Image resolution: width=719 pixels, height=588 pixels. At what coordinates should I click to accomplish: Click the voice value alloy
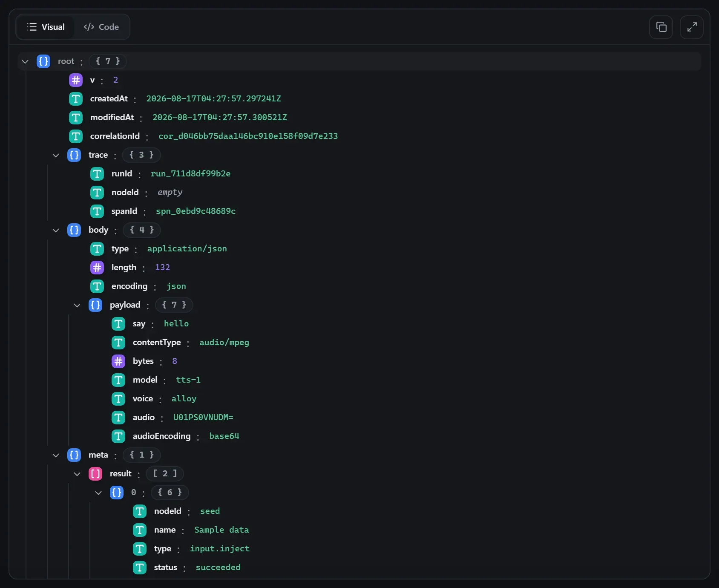184,399
